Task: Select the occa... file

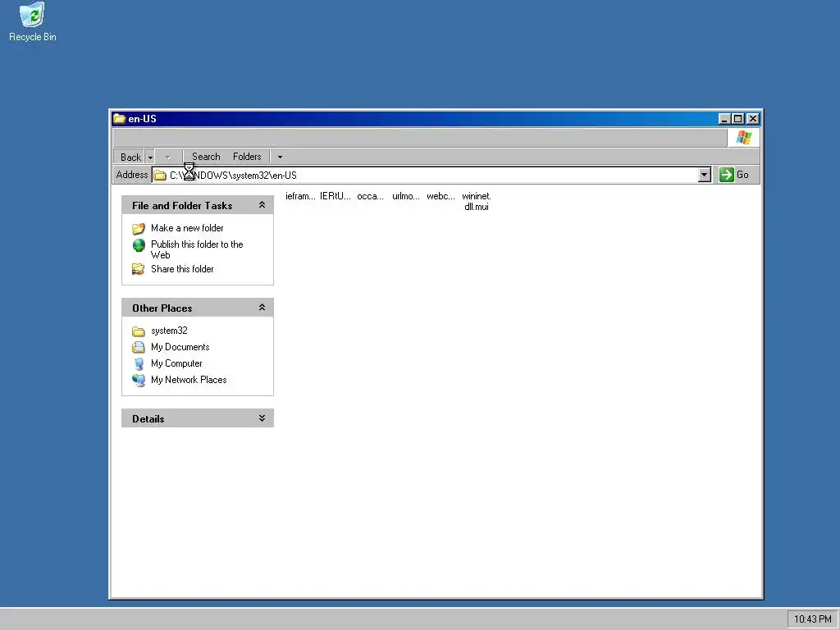Action: coord(370,196)
